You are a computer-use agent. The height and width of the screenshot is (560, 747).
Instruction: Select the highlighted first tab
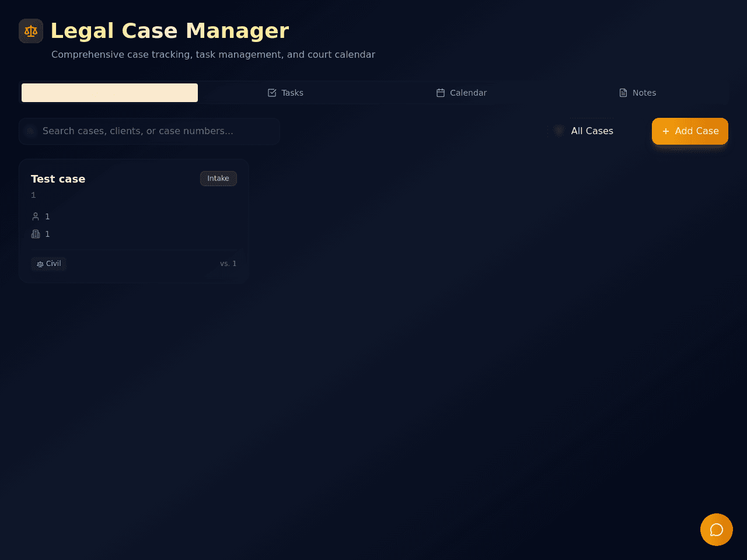[110, 93]
